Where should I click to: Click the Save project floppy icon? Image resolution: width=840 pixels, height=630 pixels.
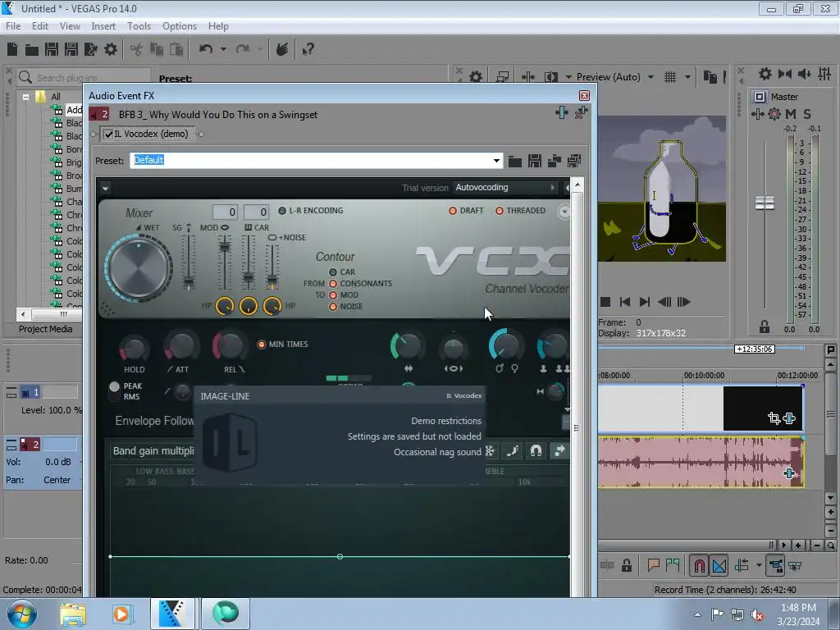click(52, 49)
